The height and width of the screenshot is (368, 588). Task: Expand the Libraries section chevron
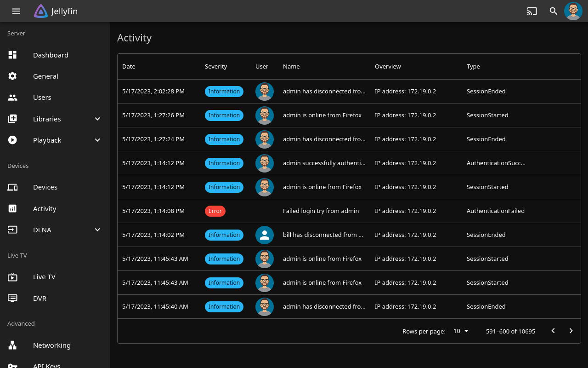[97, 119]
